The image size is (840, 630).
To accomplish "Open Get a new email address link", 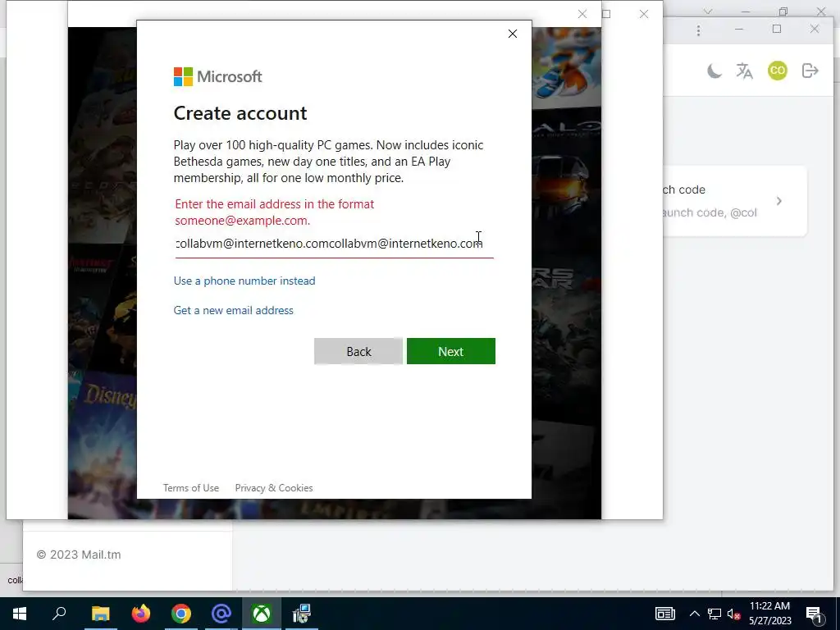I will (234, 310).
